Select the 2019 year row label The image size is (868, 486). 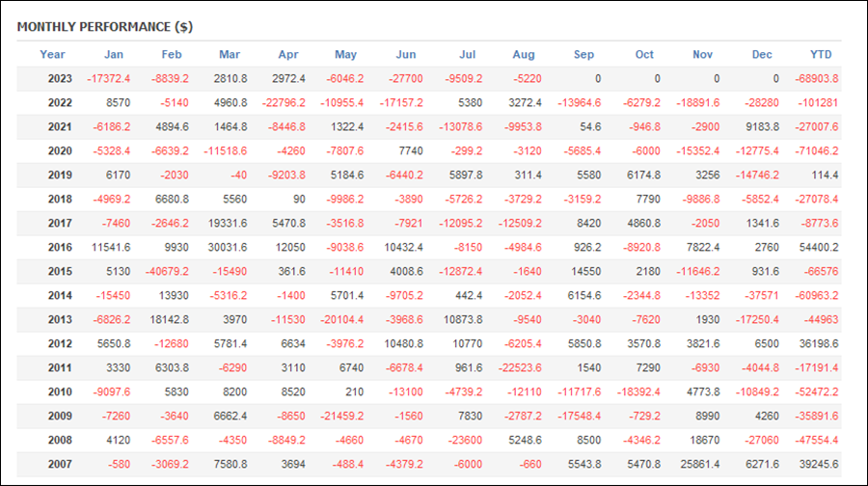(60, 175)
